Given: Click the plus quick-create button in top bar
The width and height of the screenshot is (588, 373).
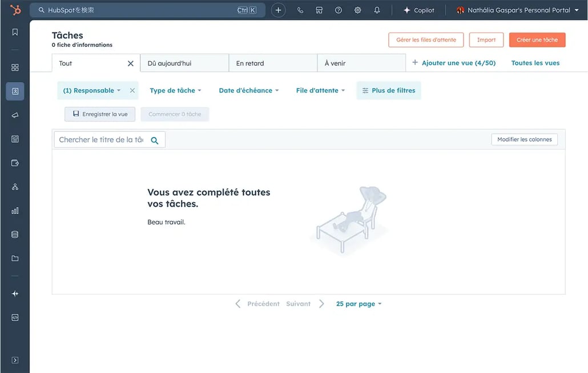Looking at the screenshot, I should point(278,10).
